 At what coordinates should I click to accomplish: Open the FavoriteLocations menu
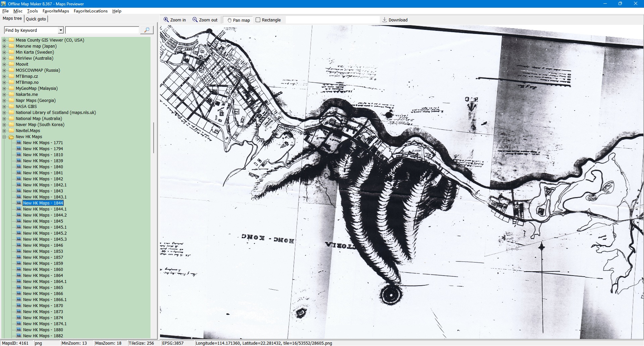(x=91, y=11)
